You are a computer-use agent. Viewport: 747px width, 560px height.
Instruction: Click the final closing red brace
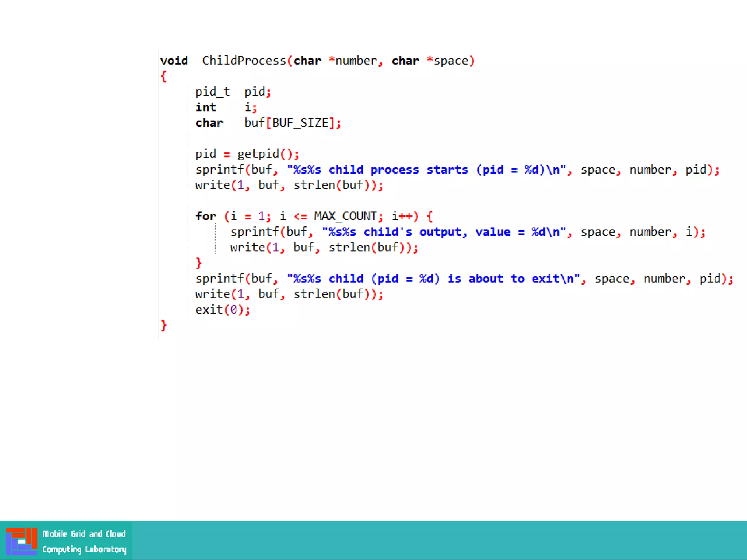163,325
